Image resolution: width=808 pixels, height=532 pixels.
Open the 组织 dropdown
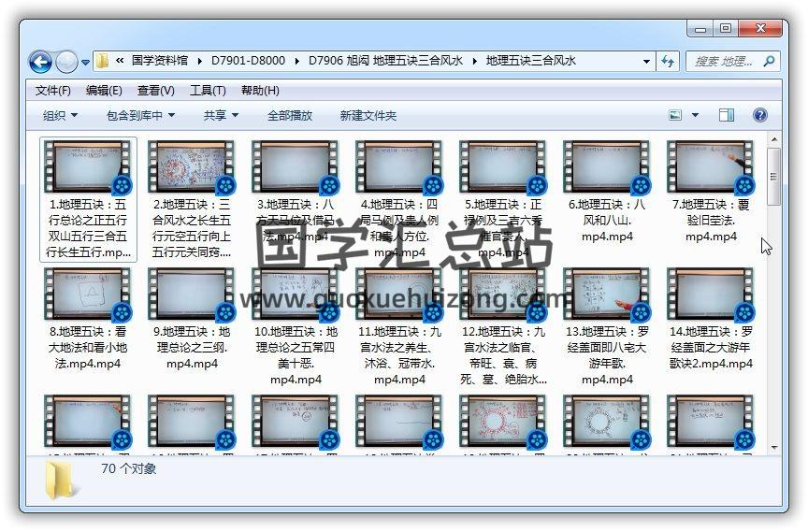coord(60,115)
